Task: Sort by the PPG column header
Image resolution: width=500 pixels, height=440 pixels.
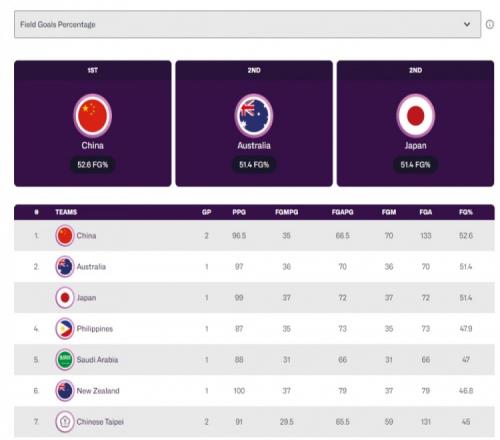Action: 239,212
